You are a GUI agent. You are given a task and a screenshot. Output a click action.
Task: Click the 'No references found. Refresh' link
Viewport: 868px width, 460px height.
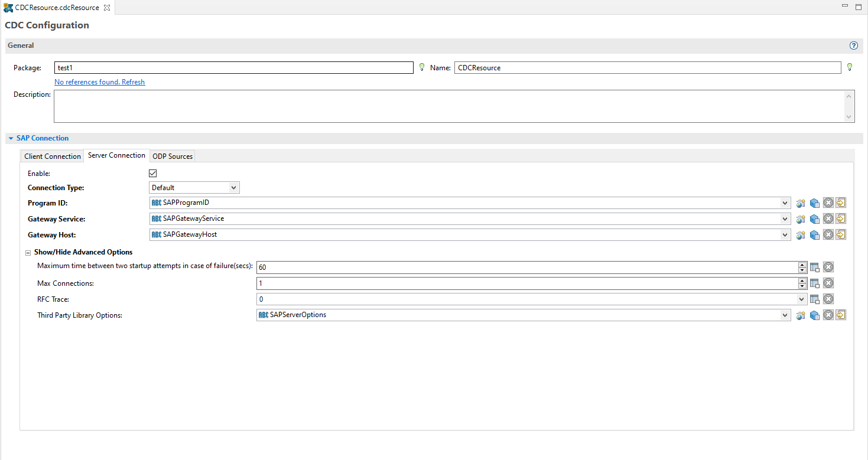pyautogui.click(x=99, y=82)
